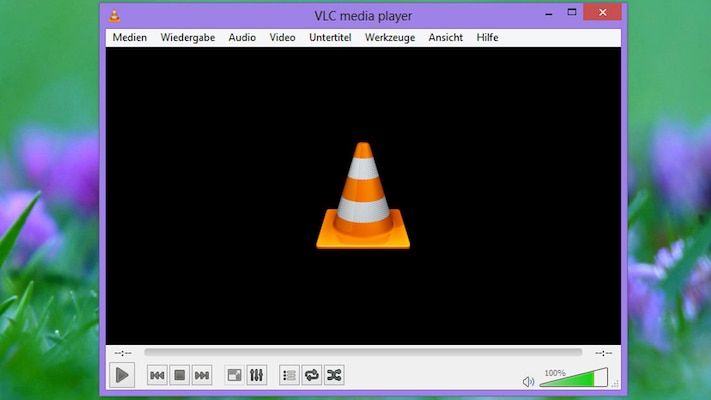Viewport: 711px width, 400px height.
Task: Open the Video menu
Action: pyautogui.click(x=282, y=38)
